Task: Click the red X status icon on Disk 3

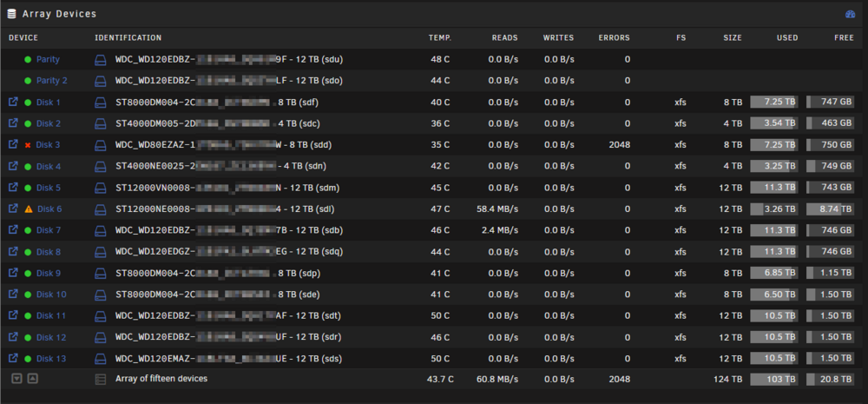Action: pos(28,145)
